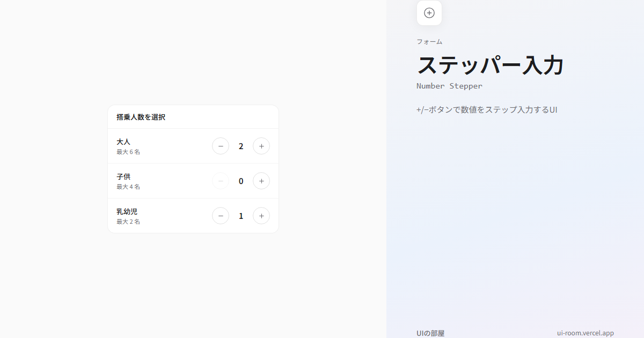Click the フォーム category label

pyautogui.click(x=429, y=41)
